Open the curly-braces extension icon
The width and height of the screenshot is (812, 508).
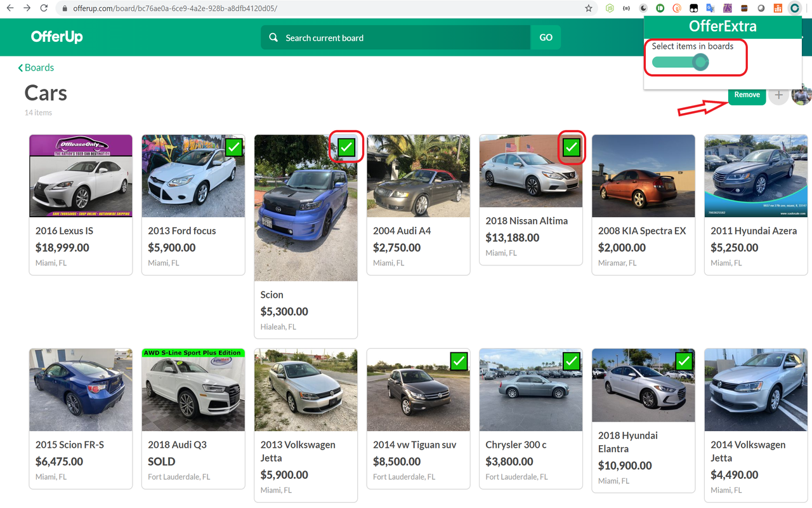point(626,8)
